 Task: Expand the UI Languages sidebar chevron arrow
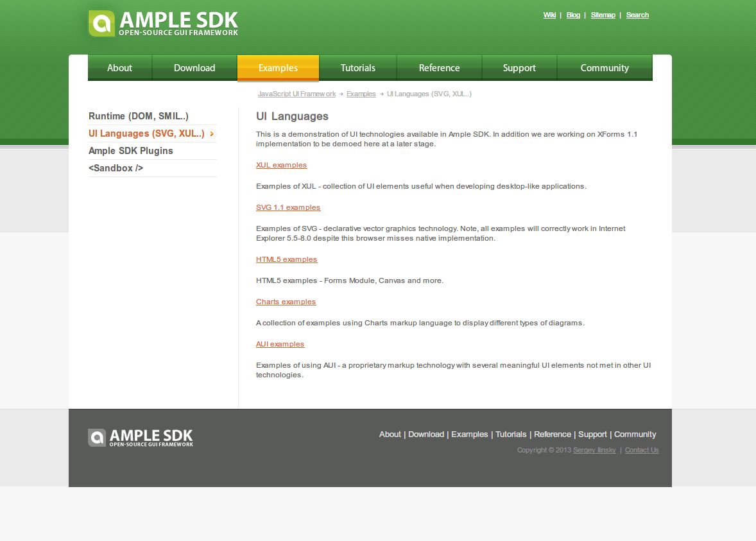[212, 134]
